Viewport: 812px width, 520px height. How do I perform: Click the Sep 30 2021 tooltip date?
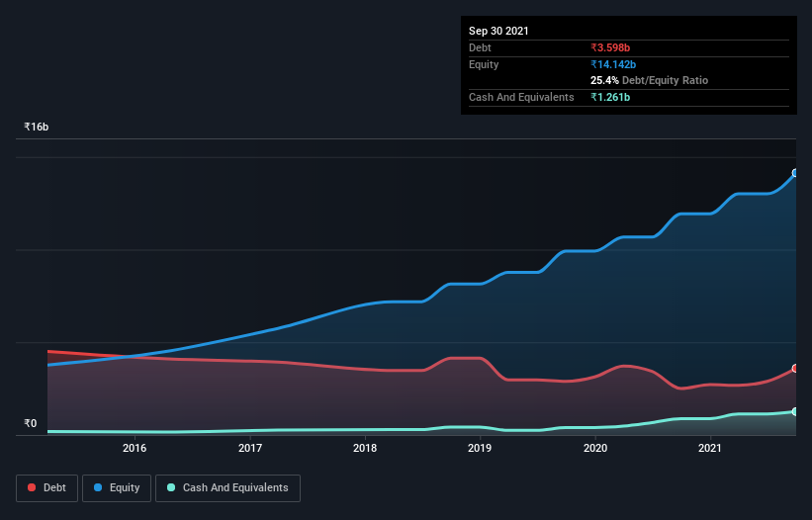pos(498,31)
